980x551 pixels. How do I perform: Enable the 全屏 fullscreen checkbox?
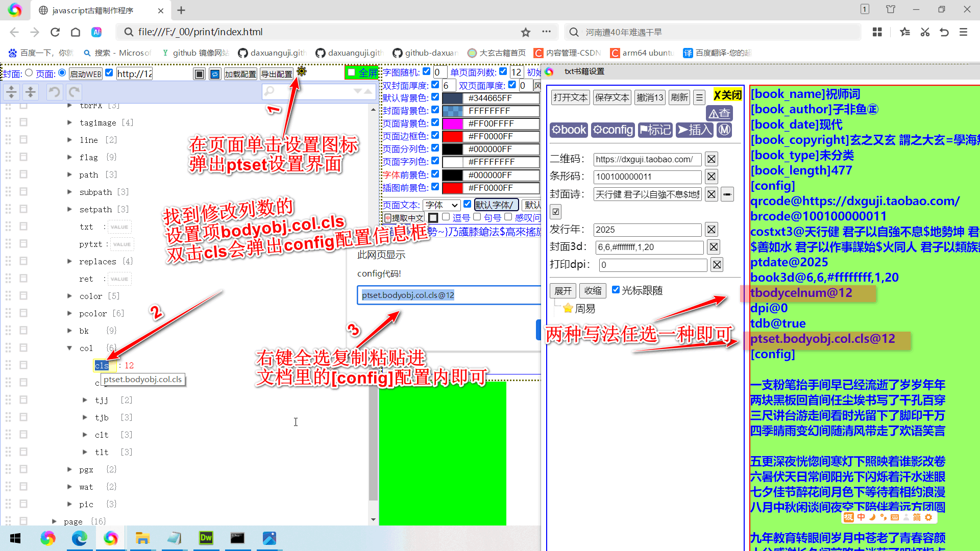[351, 72]
